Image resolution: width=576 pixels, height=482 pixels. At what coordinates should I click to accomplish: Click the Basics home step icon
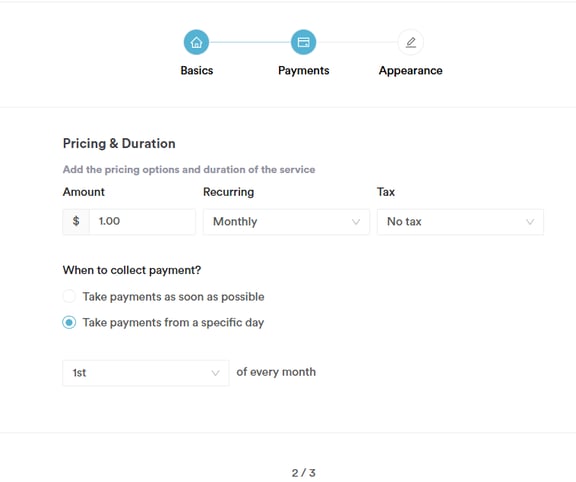point(197,42)
